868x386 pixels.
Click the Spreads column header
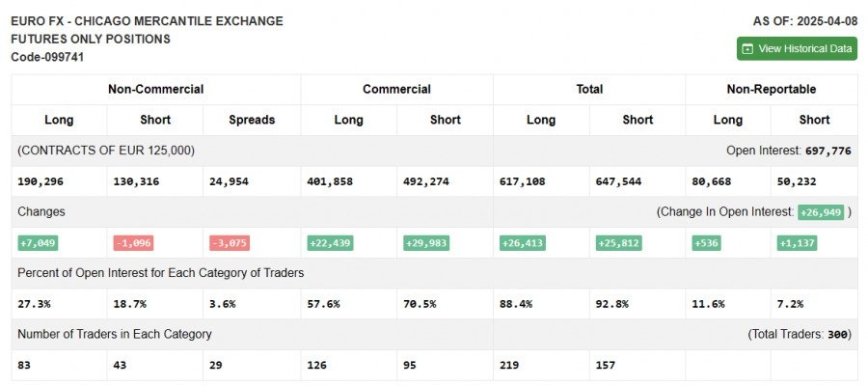tap(252, 120)
